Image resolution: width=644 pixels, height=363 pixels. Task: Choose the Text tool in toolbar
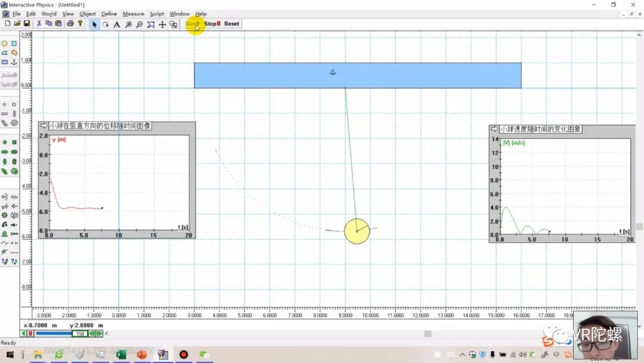[117, 24]
